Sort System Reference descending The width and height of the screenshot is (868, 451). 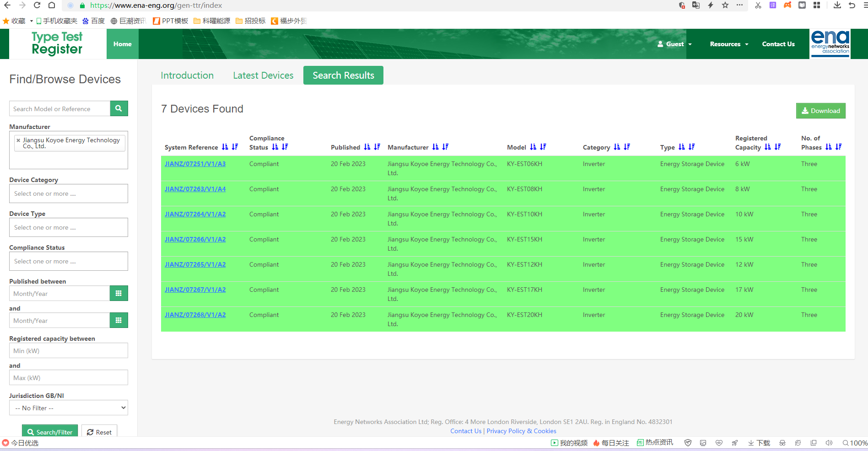[235, 147]
